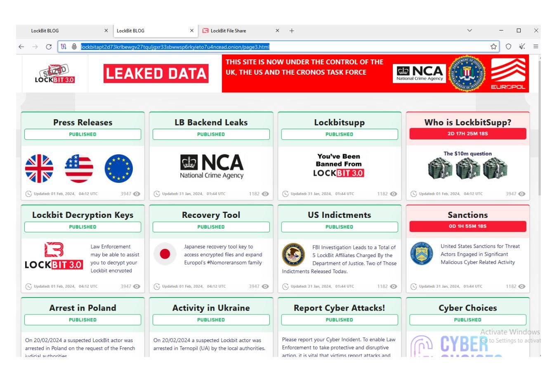Screen dimensions: 557x392
Task: Switch to the LockBit File Share tab
Action: 241,31
